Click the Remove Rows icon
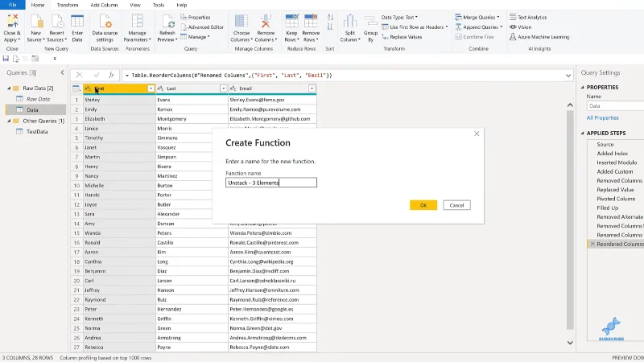This screenshot has height=362, width=644. tap(311, 21)
